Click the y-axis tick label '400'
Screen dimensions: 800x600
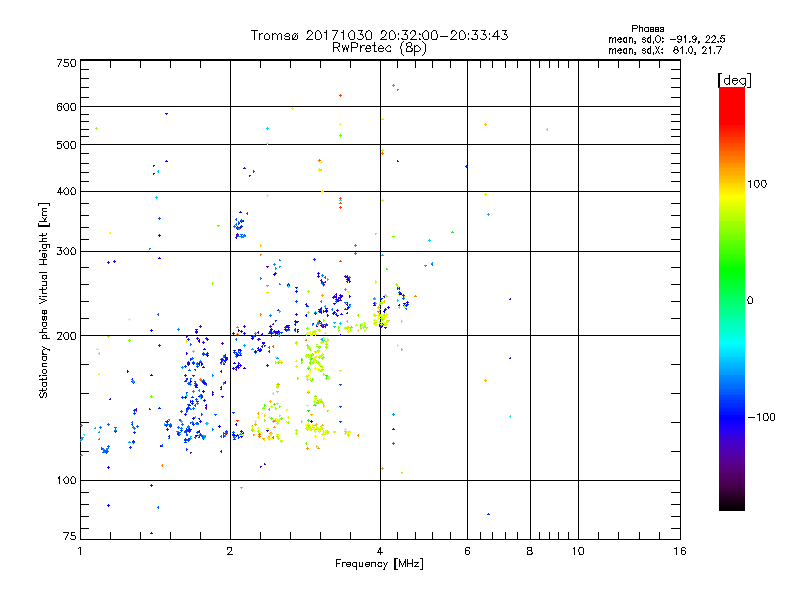point(67,191)
